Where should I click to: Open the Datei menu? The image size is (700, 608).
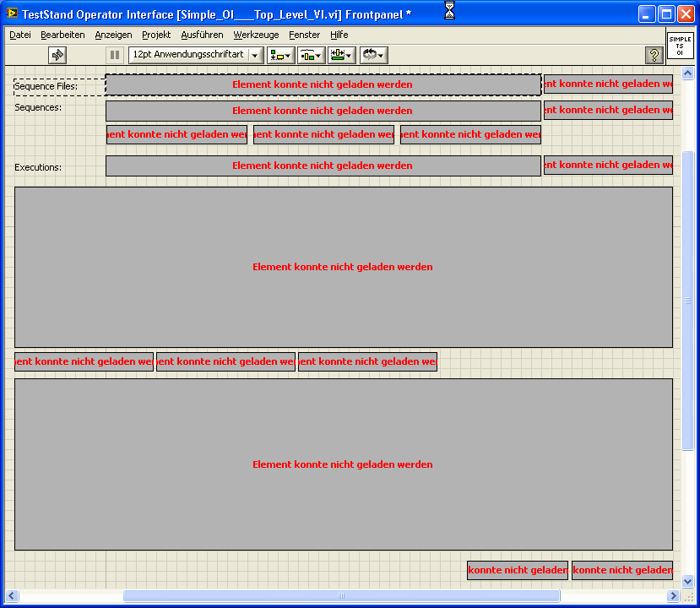point(20,35)
